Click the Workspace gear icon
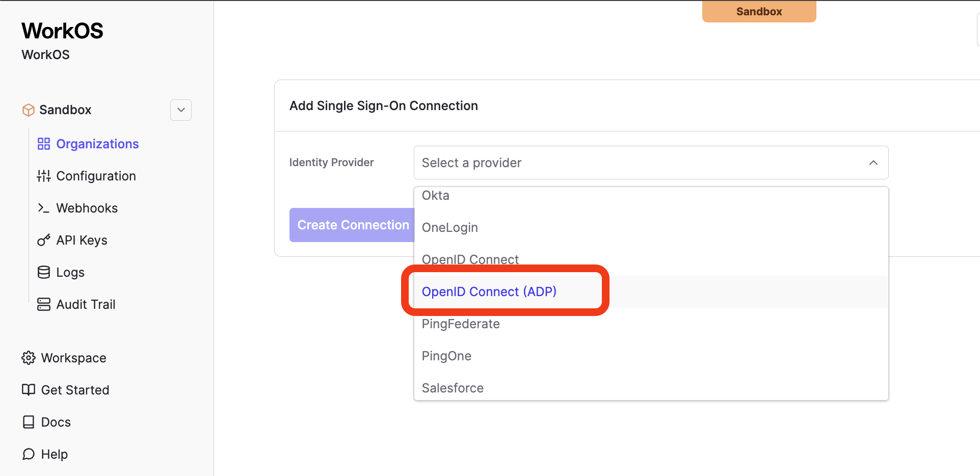The width and height of the screenshot is (980, 476). 29,358
